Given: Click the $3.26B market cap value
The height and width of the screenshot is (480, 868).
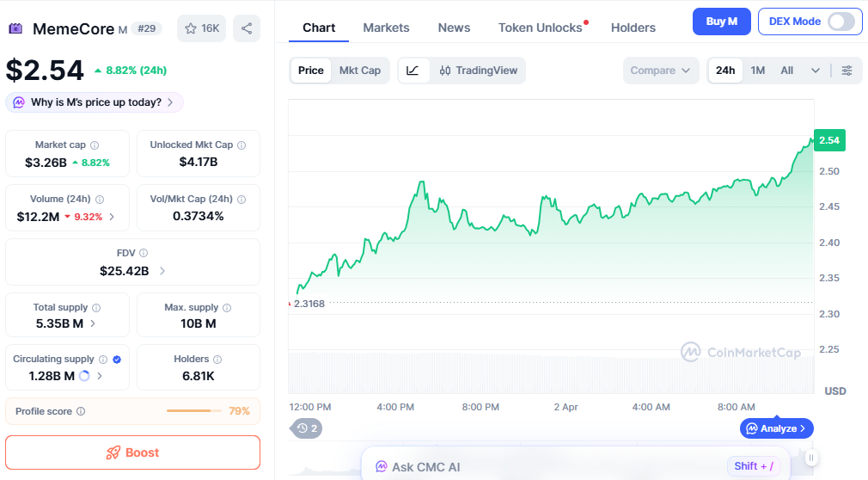Looking at the screenshot, I should pos(46,163).
